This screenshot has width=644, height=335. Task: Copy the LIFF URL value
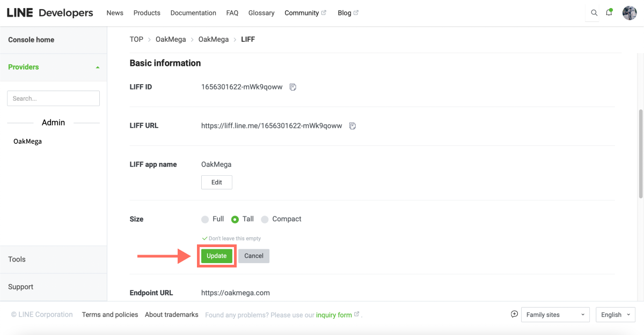pyautogui.click(x=353, y=126)
